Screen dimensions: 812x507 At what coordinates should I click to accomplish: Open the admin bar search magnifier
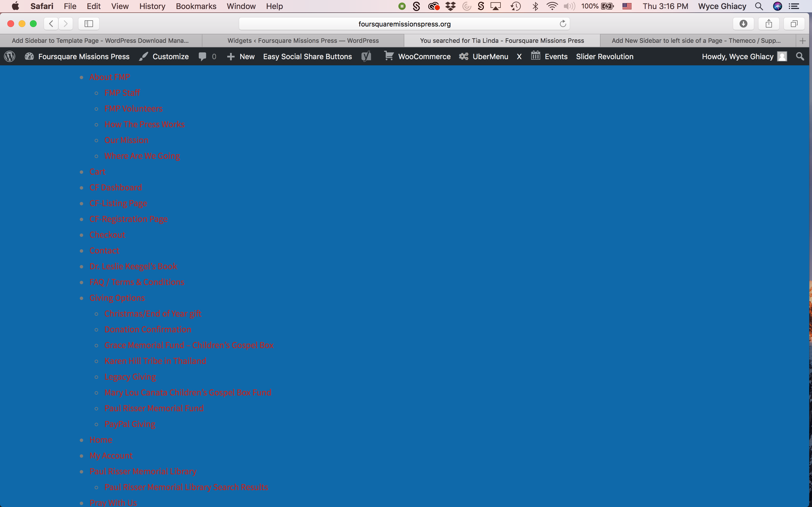[800, 56]
